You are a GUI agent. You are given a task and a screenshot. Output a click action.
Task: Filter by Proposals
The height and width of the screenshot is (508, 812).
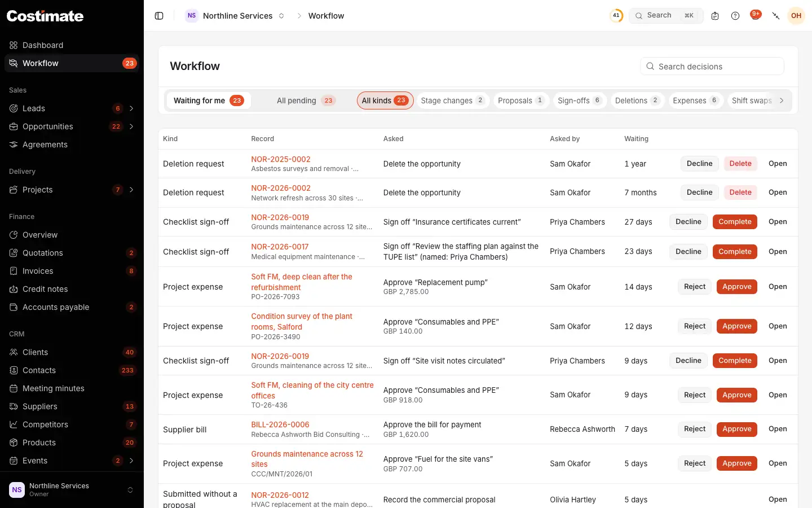point(521,100)
